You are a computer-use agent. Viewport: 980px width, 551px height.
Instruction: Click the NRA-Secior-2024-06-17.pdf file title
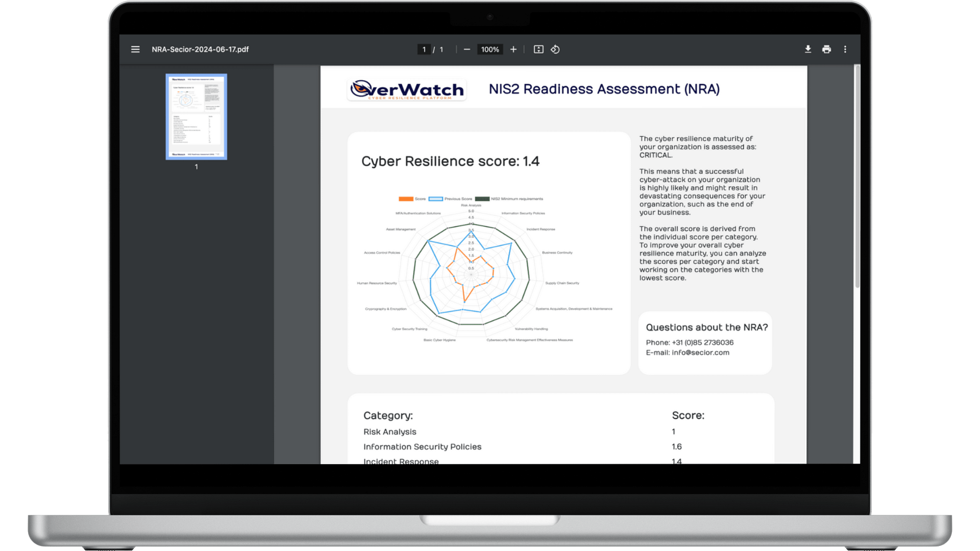(200, 49)
